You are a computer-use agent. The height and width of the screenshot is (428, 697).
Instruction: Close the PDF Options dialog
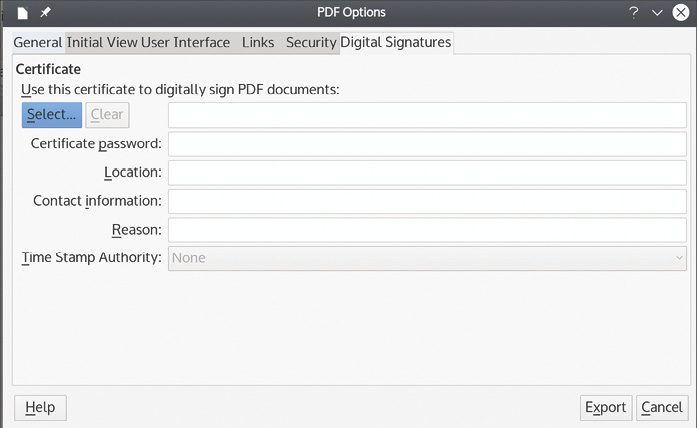[x=681, y=12]
